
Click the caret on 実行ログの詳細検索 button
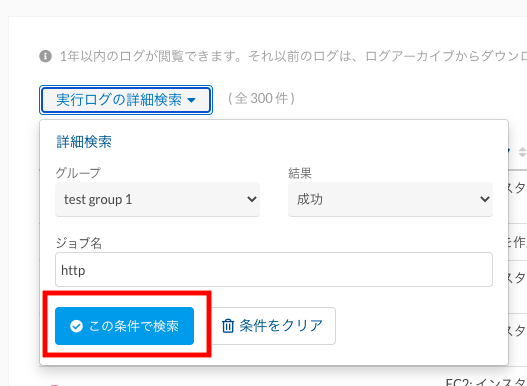191,100
